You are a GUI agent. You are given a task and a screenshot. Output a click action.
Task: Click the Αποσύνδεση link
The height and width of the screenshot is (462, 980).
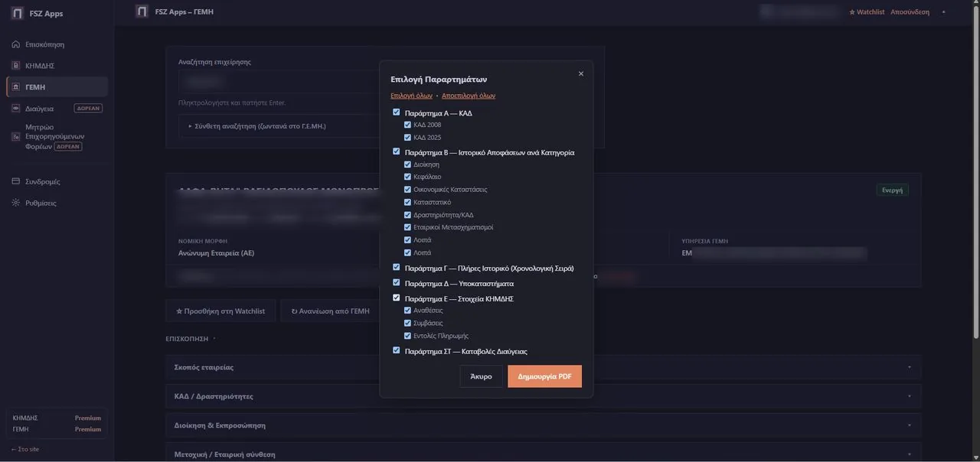910,12
